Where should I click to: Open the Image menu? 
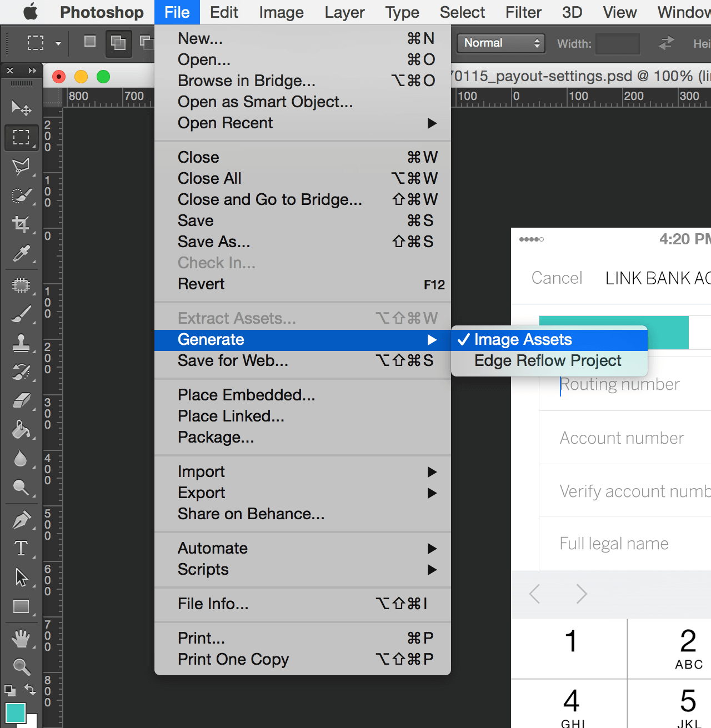click(x=281, y=12)
